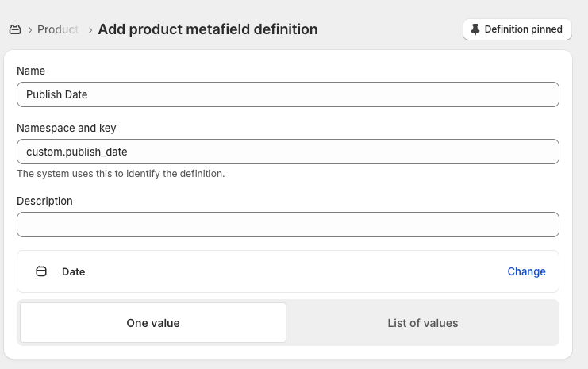The image size is (588, 369).
Task: Click the metafields home icon in breadcrumb
Action: 15,29
